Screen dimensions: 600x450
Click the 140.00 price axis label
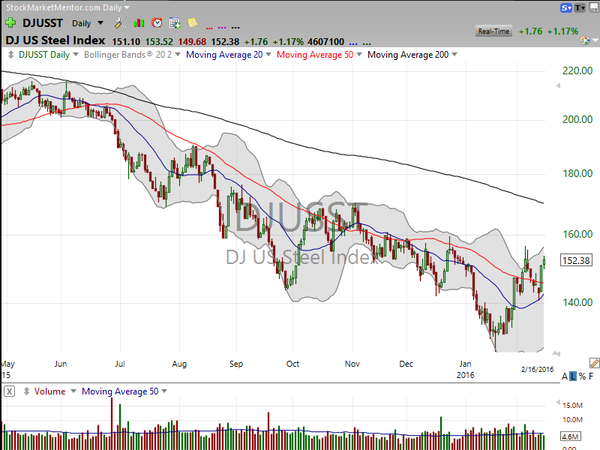pos(577,302)
